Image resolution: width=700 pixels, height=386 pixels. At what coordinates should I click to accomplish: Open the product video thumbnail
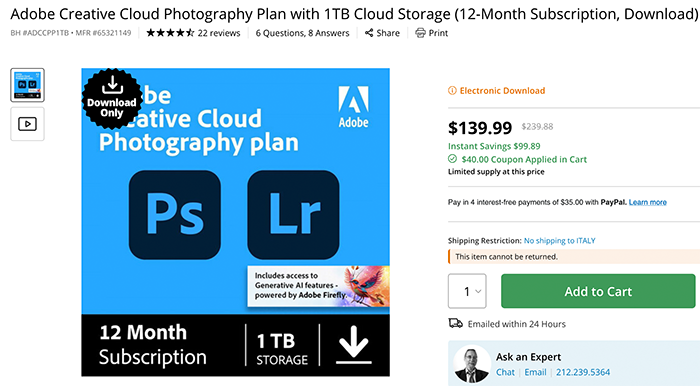coord(27,124)
